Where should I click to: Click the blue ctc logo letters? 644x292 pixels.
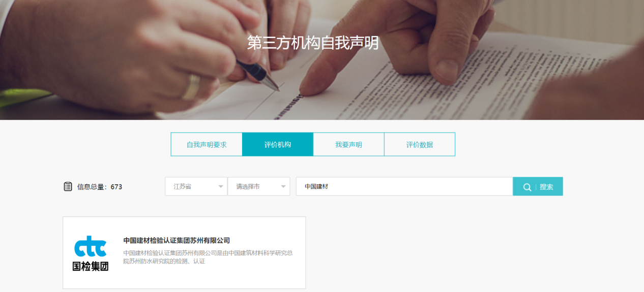[x=91, y=246]
